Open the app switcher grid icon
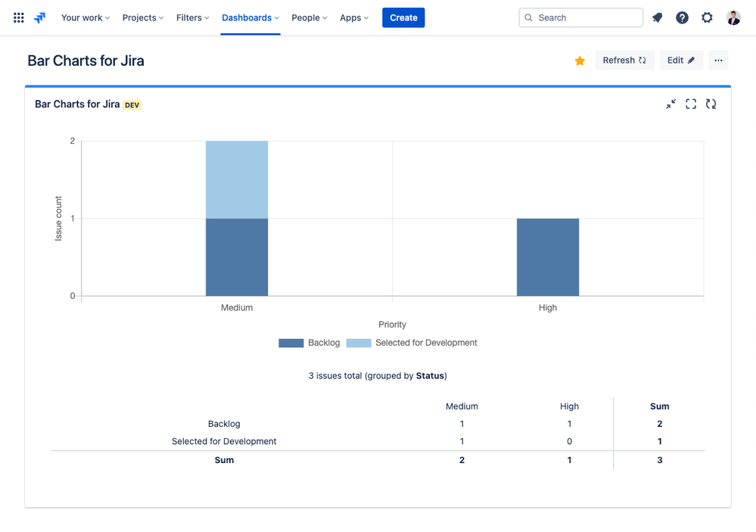The image size is (756, 532). [x=19, y=18]
